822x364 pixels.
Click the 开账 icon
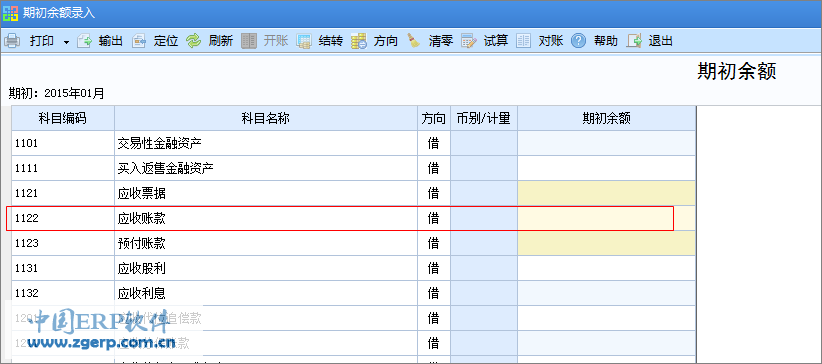click(x=249, y=41)
